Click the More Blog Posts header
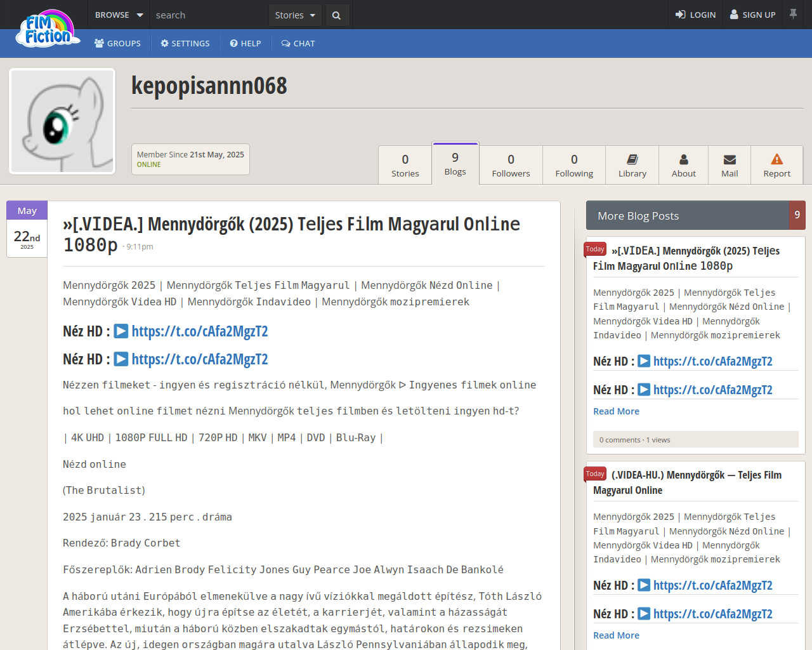 pos(688,215)
